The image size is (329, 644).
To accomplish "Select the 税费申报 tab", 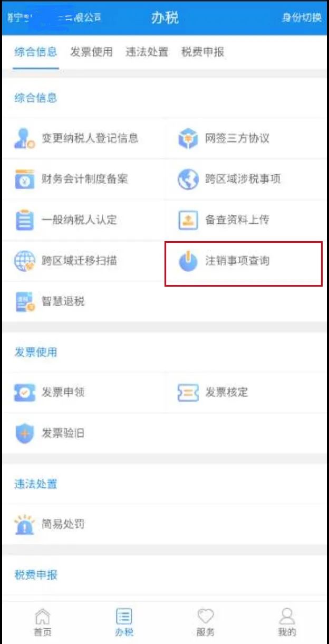I will tap(202, 52).
